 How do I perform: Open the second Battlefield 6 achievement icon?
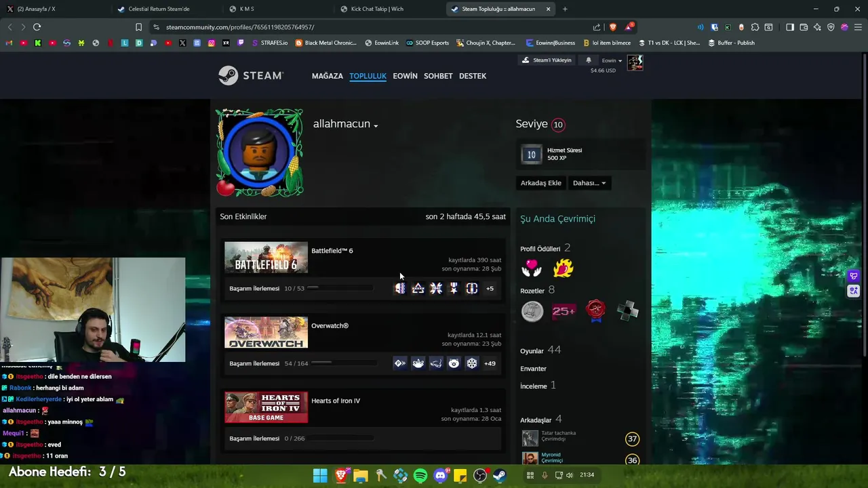click(418, 288)
